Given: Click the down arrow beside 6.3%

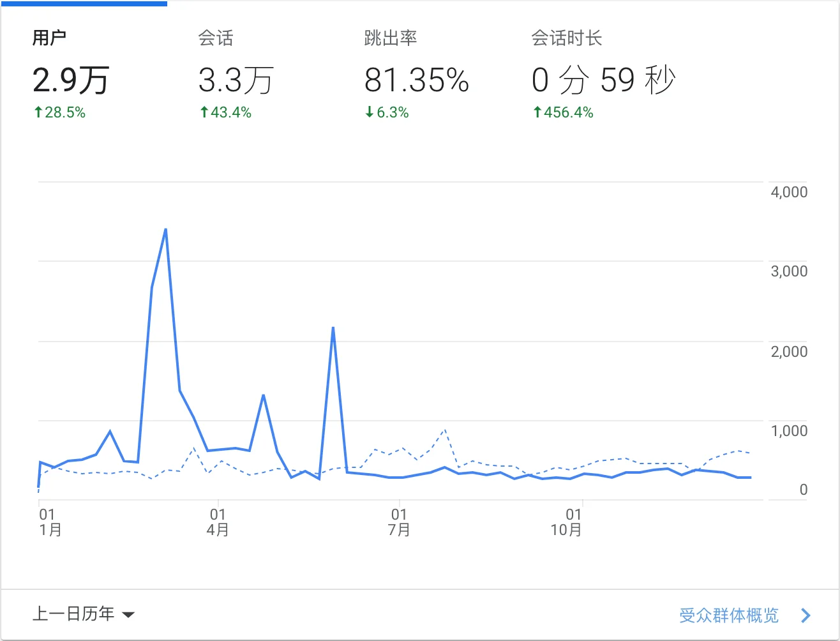Looking at the screenshot, I should tap(369, 113).
